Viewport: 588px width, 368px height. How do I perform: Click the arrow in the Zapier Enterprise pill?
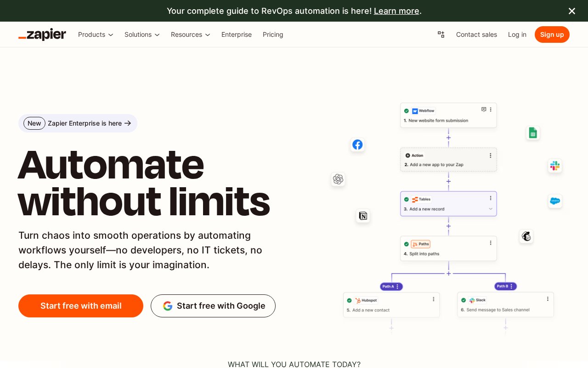tap(128, 123)
